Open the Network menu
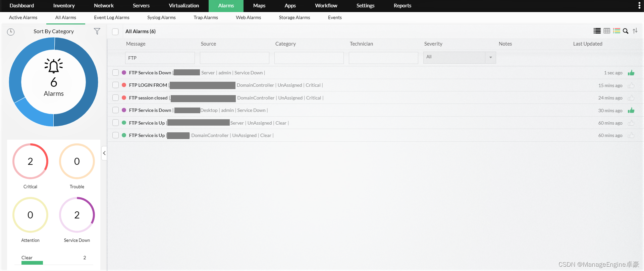 [104, 6]
